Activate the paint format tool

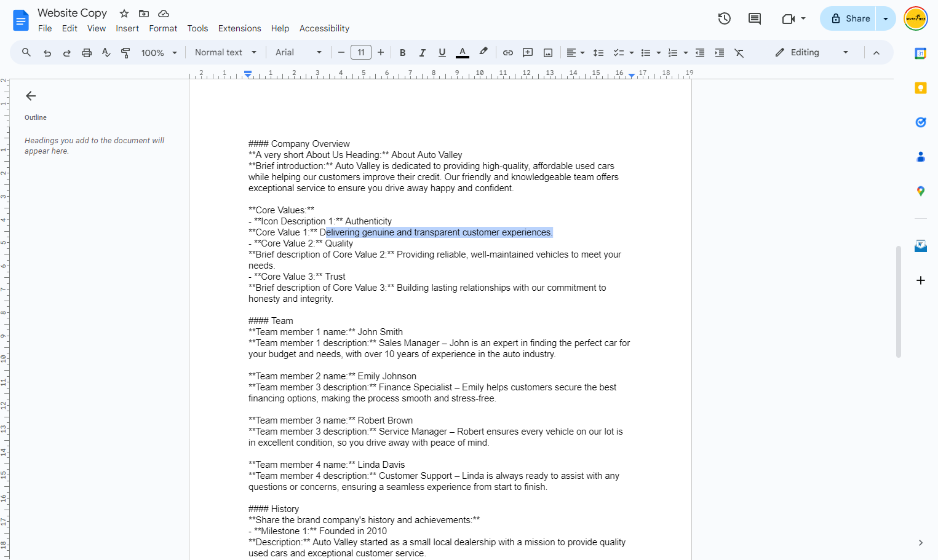coord(125,53)
